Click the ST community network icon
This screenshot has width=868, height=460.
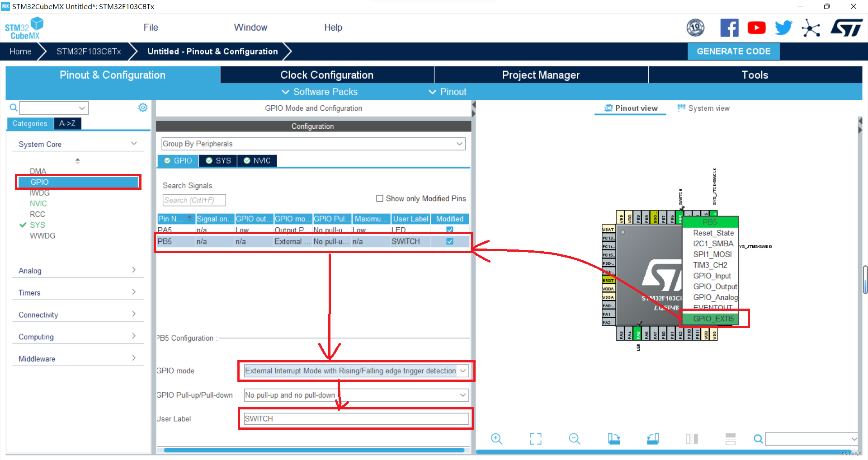click(811, 28)
